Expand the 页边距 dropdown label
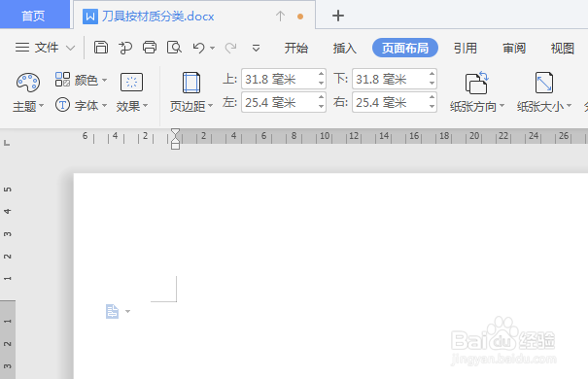This screenshot has height=379, width=588. 191,107
